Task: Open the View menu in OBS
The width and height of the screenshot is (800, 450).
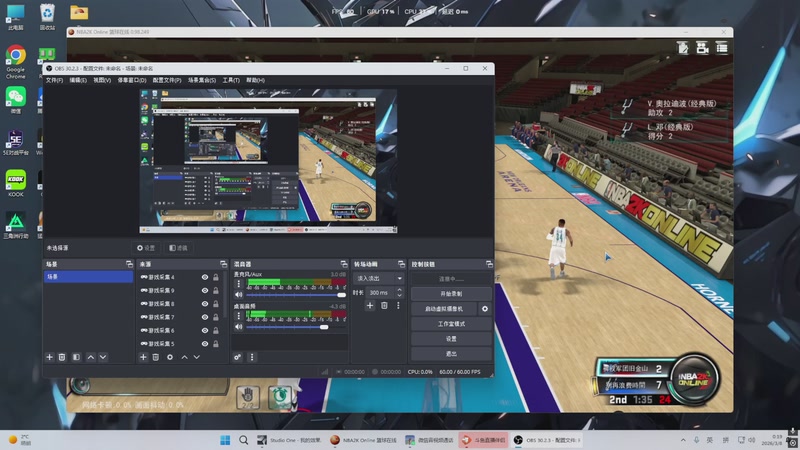Action: coord(102,80)
